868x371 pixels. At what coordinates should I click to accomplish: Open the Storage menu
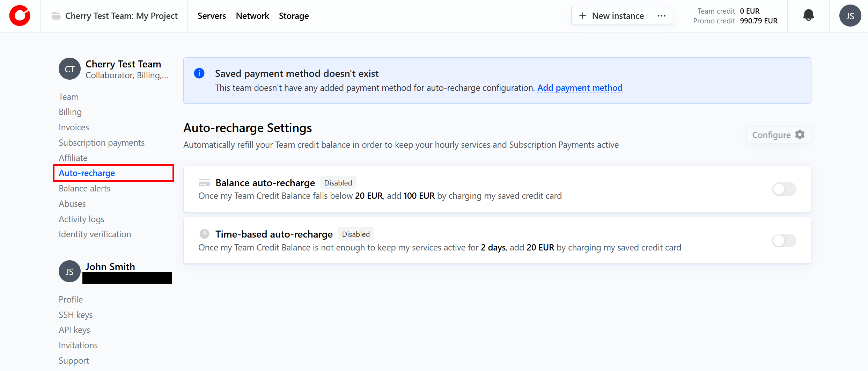click(294, 16)
